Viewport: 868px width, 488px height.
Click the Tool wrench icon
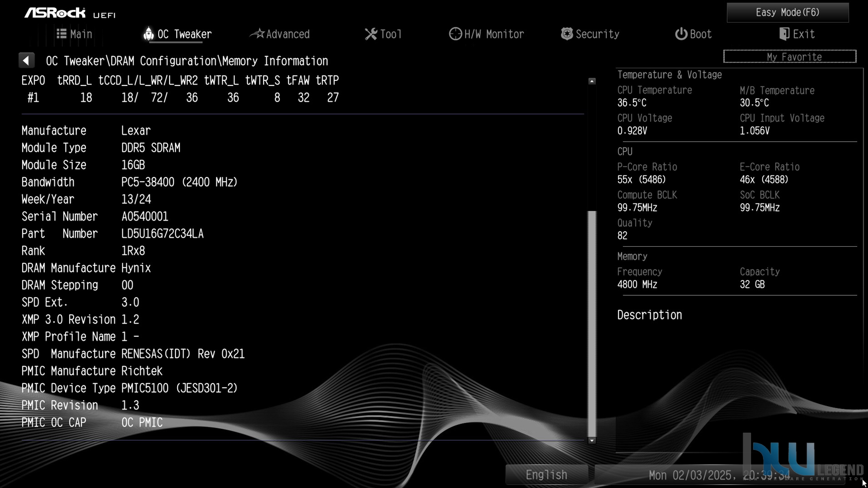pyautogui.click(x=371, y=34)
